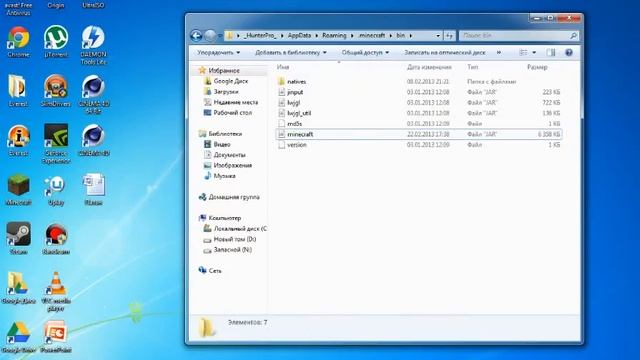This screenshot has width=640, height=360.
Task: Open the SlimDrivers desktop icon
Action: pyautogui.click(x=56, y=91)
